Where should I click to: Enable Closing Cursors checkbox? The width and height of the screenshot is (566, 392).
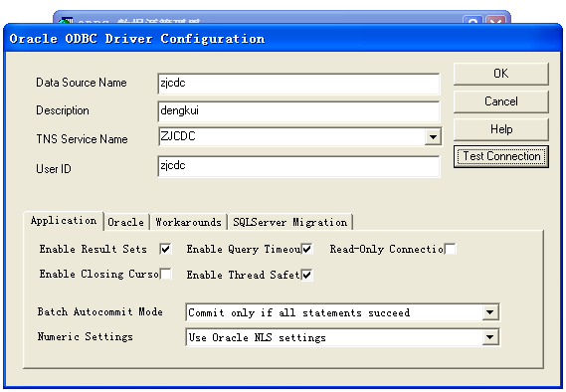[x=165, y=274]
